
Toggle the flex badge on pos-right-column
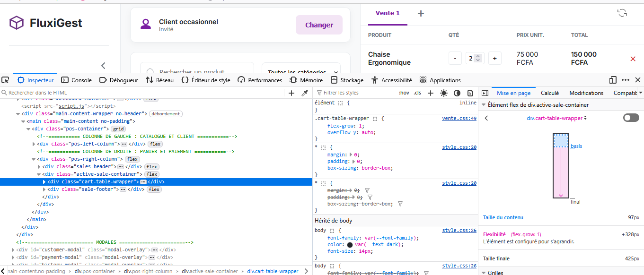point(132,159)
